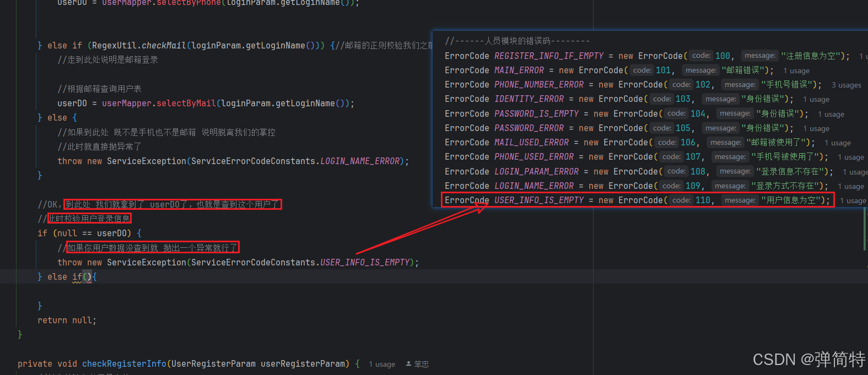Click error code number 100
Viewport: 868px width, 375px height.
(x=723, y=56)
